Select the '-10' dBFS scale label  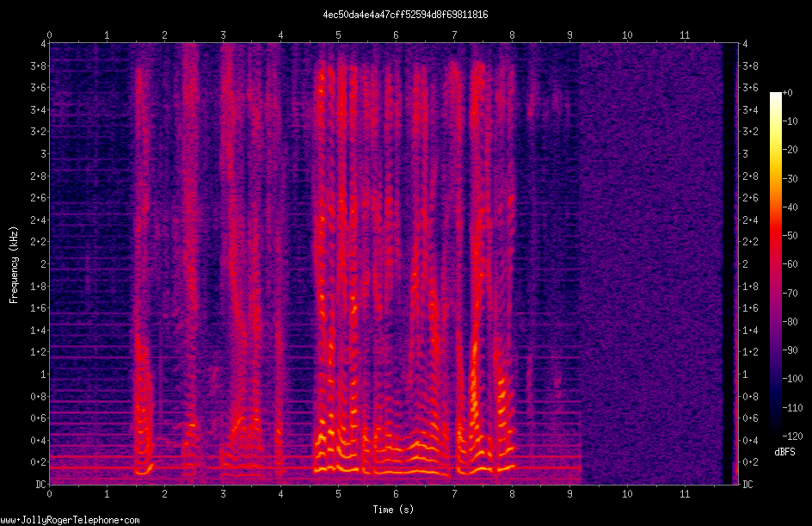pos(790,121)
